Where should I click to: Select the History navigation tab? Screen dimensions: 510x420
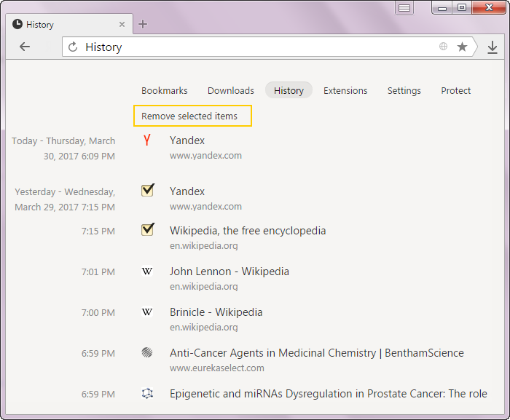pos(289,90)
